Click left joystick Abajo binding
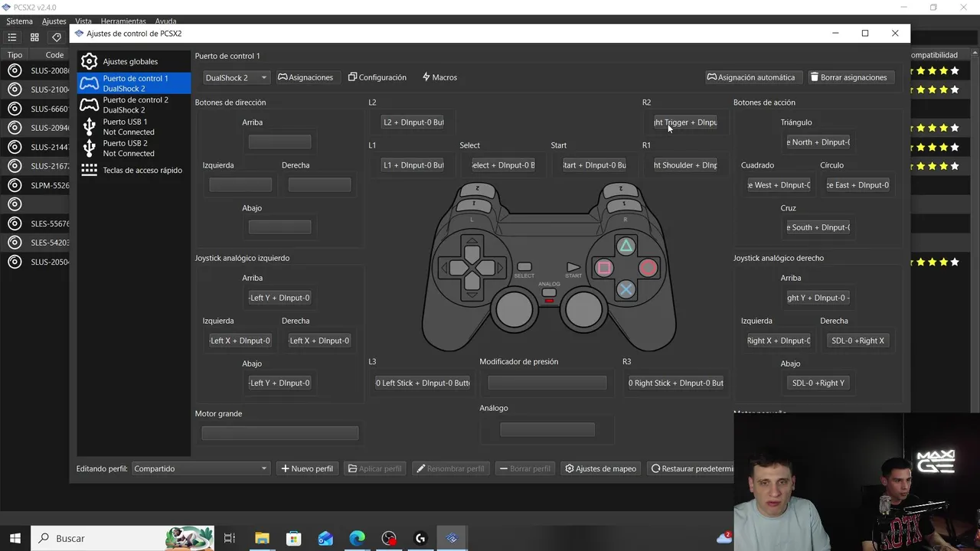980x551 pixels. 279,383
